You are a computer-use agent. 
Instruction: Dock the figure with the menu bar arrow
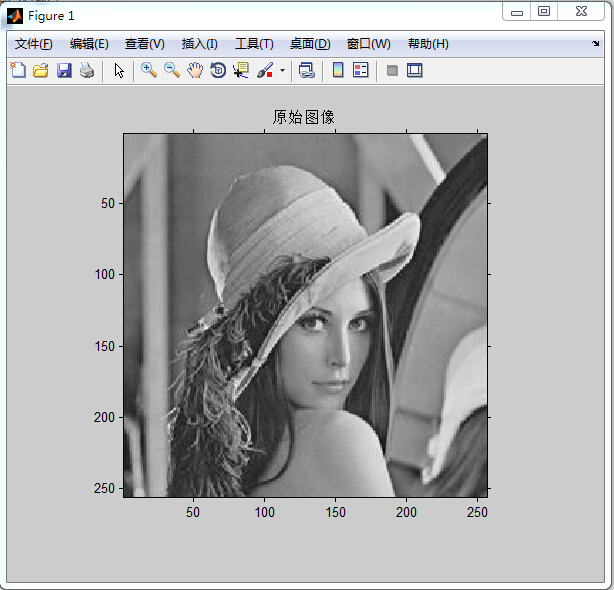pos(596,43)
